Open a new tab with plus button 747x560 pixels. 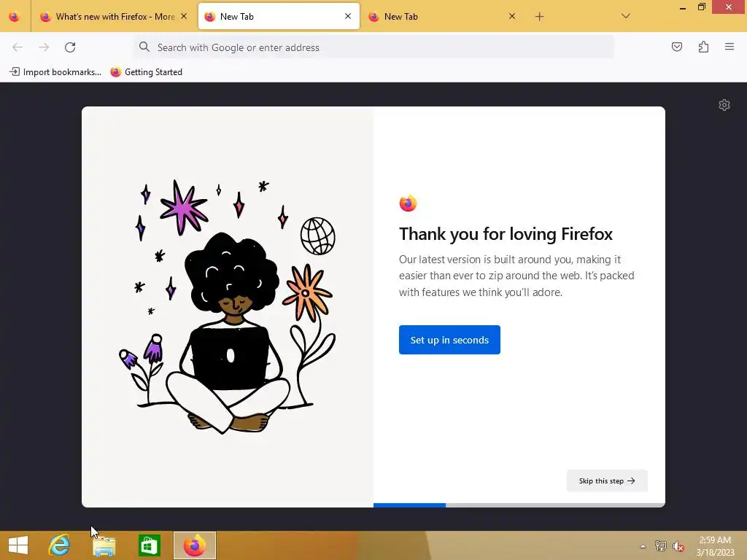pos(539,17)
